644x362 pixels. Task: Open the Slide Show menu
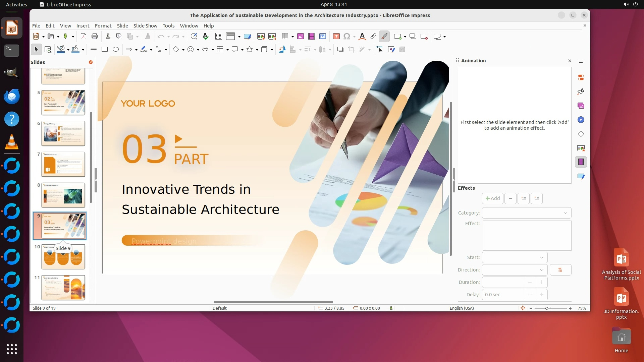pyautogui.click(x=145, y=26)
